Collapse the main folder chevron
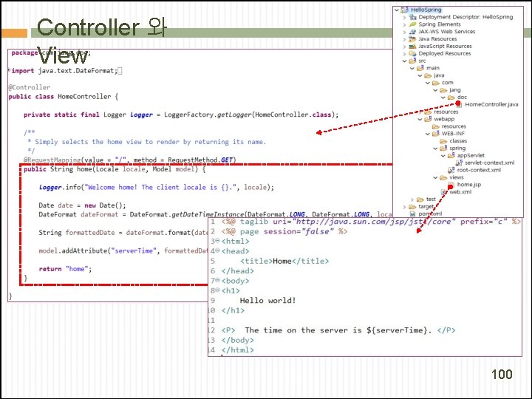This screenshot has height=399, width=532. click(412, 68)
